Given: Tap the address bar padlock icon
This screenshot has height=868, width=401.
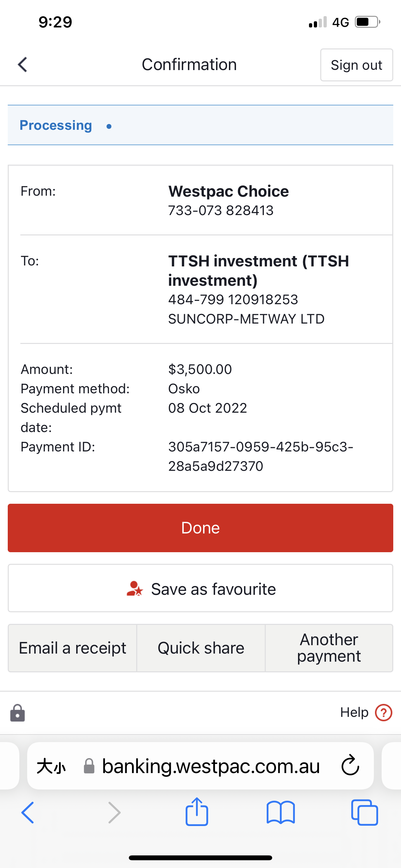Looking at the screenshot, I should click(89, 766).
